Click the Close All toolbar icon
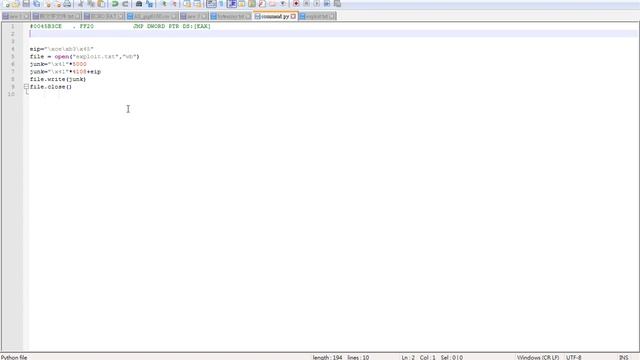 point(58,4)
